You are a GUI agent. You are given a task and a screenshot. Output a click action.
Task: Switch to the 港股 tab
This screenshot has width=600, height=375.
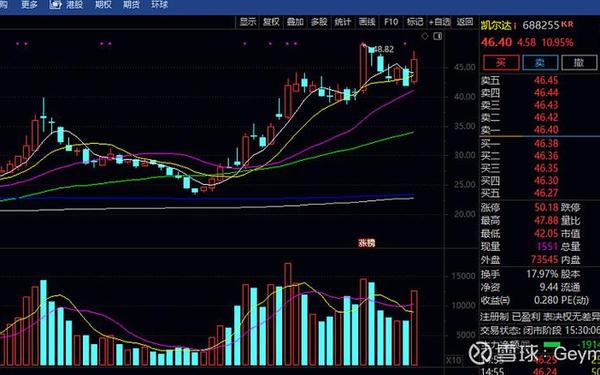75,5
